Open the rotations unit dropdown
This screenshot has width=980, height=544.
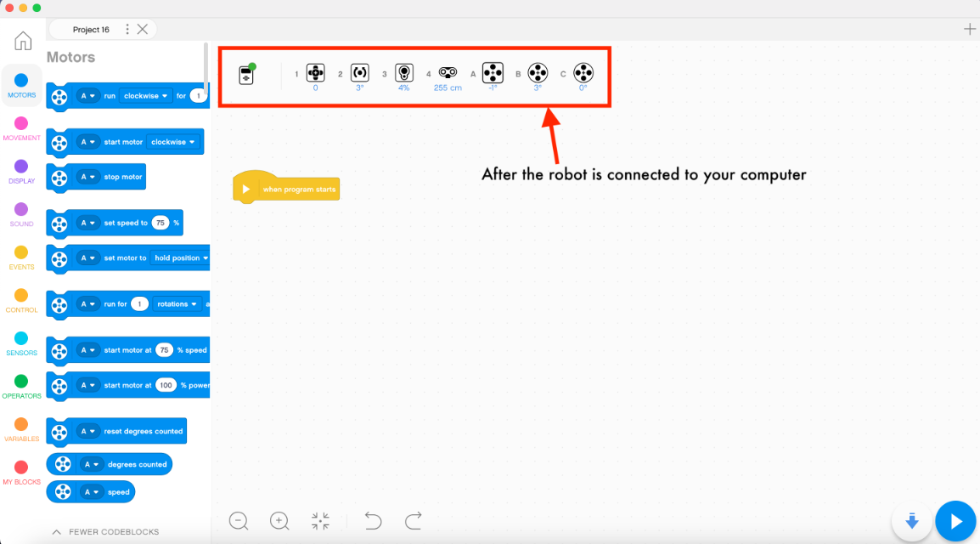coord(177,303)
